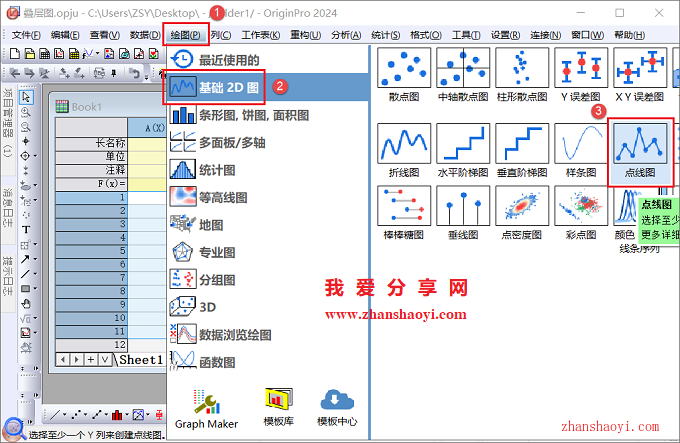Open the 模板库 template library
Image resolution: width=680 pixels, height=443 pixels.
[278, 407]
